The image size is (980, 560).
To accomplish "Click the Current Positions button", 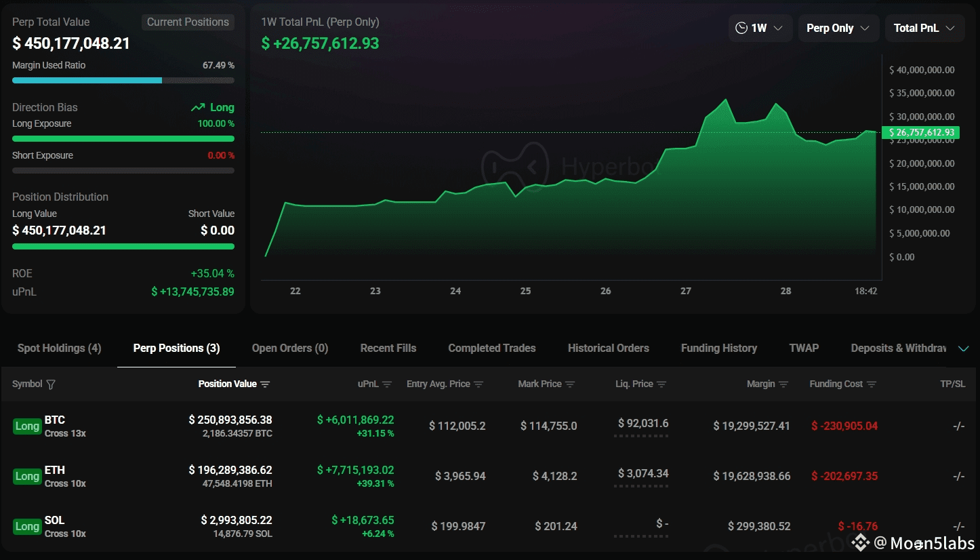I will pyautogui.click(x=188, y=22).
